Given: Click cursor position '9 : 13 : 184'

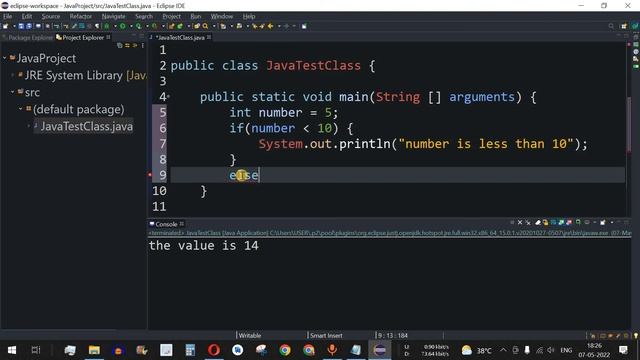Looking at the screenshot, I should [393, 336].
